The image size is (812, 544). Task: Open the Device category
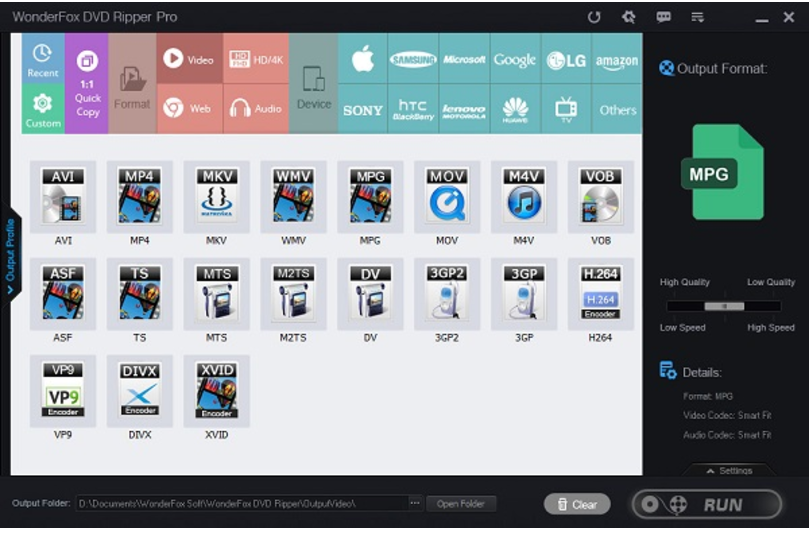click(314, 83)
